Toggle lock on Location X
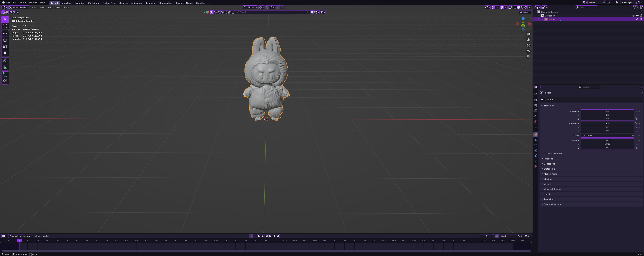644x256 pixels. 636,111
